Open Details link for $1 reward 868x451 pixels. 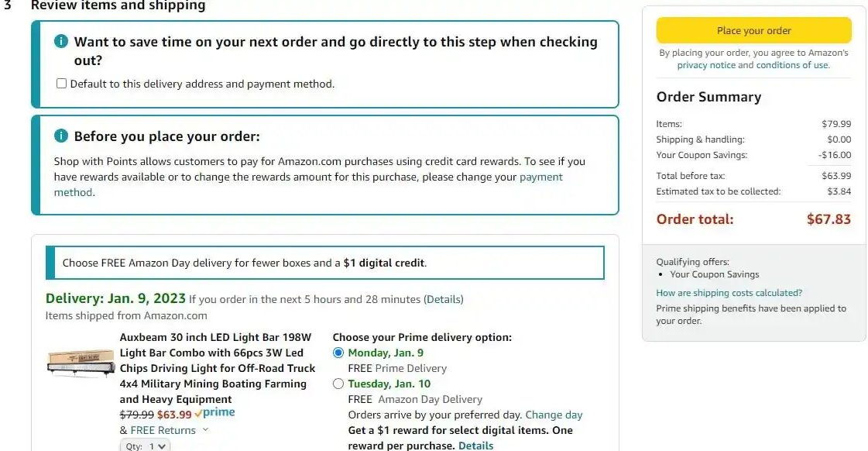[475, 446]
